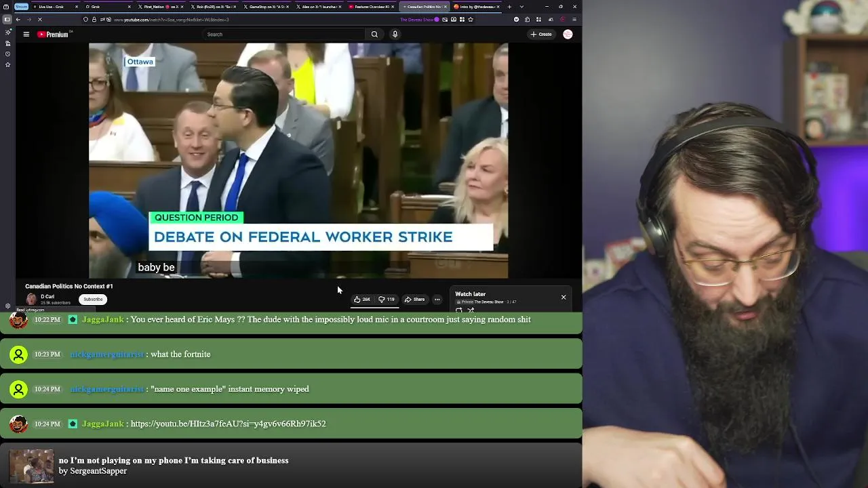
Task: Switch to the Features Overview tab
Action: (x=372, y=7)
